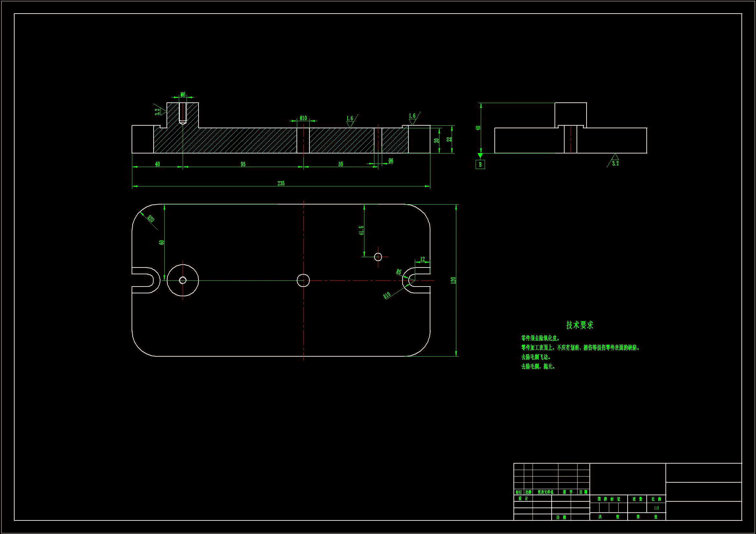756x534 pixels.
Task: Click the Ø6 hole diameter label
Action: 391,161
